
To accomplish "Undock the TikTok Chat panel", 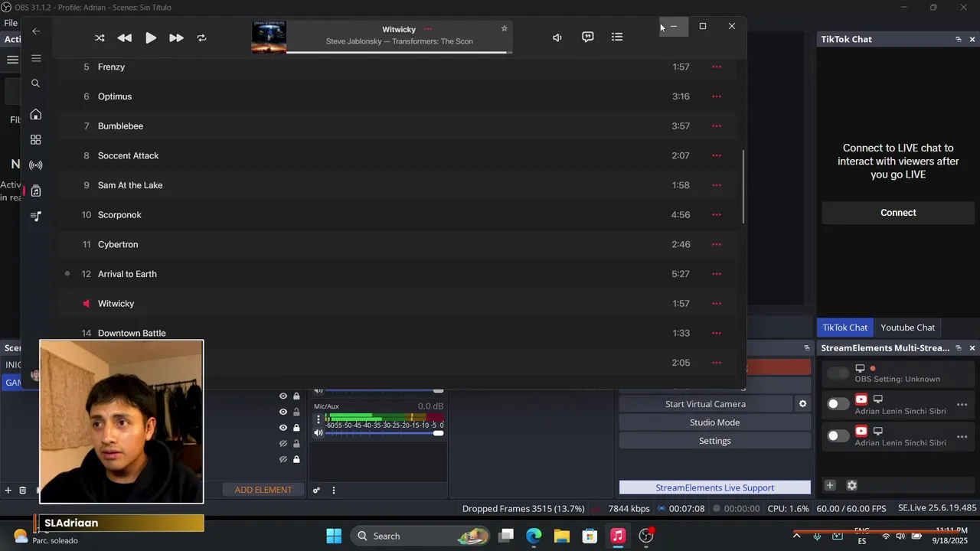I will coord(959,39).
